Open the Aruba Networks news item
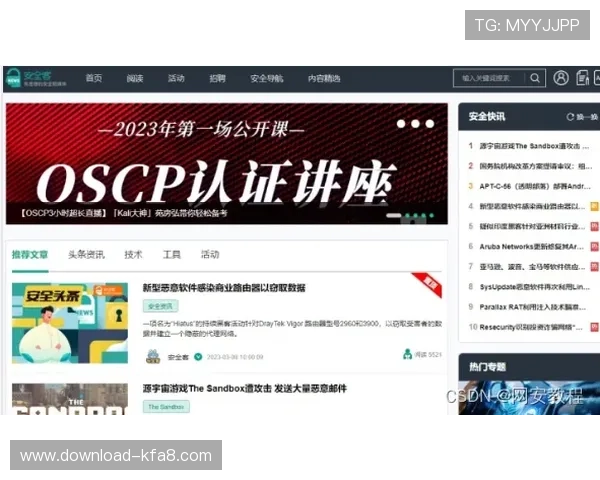600x480 pixels. tap(532, 247)
